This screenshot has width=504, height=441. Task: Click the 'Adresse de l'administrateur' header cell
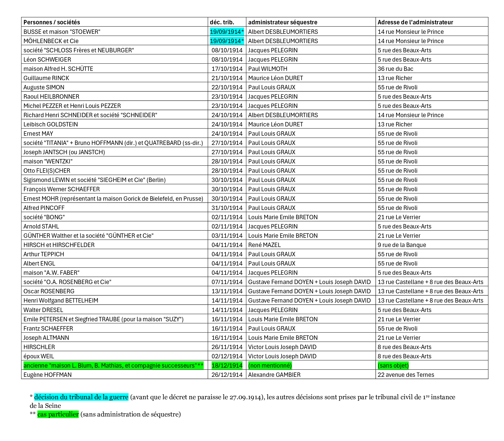click(x=415, y=22)
